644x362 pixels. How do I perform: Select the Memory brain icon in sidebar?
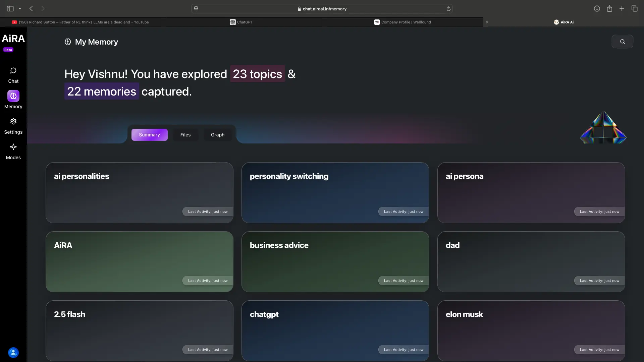[x=13, y=96]
